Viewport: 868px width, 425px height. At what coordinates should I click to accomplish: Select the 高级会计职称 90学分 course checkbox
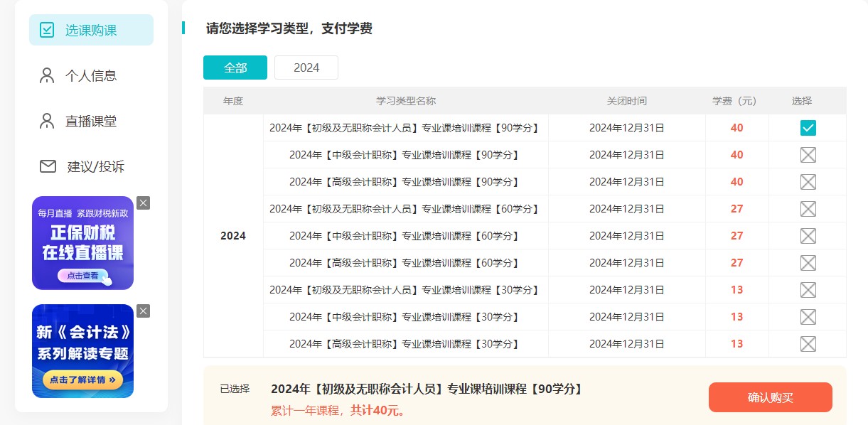808,182
